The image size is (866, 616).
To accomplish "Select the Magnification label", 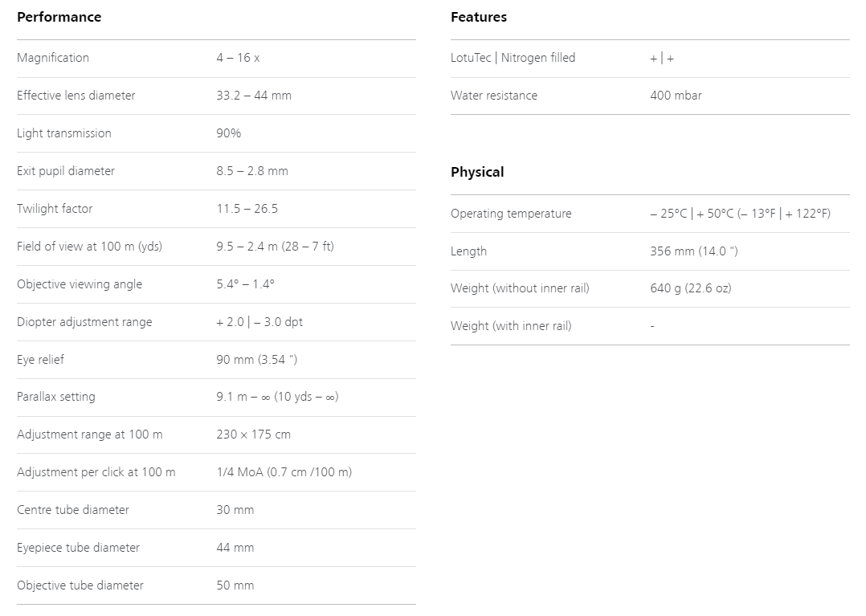I will tap(53, 58).
